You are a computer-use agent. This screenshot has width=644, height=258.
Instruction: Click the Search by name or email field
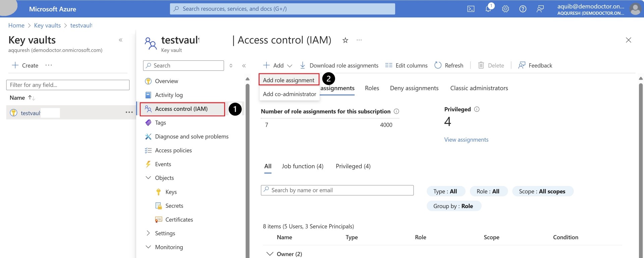coord(337,190)
